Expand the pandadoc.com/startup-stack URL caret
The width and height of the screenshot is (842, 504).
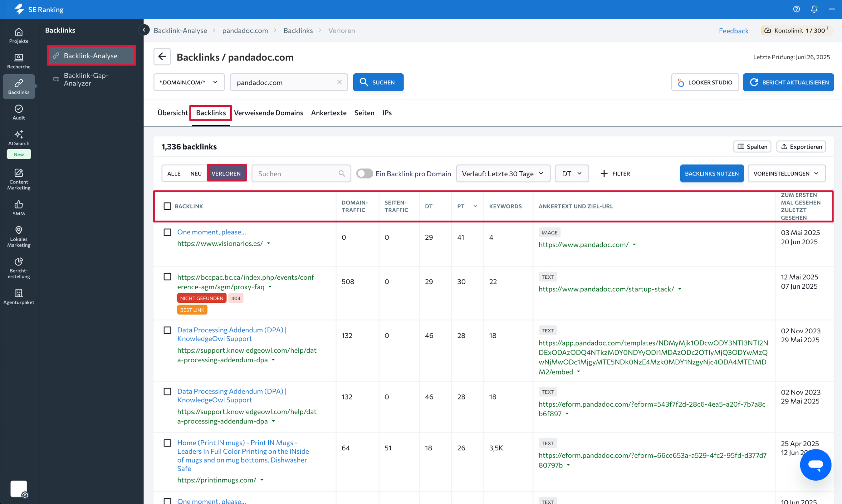pos(680,289)
